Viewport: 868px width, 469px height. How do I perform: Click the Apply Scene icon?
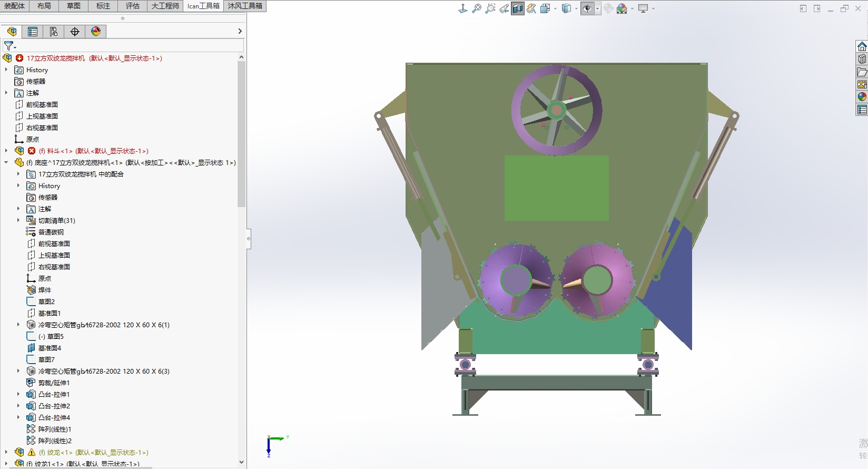pos(622,8)
